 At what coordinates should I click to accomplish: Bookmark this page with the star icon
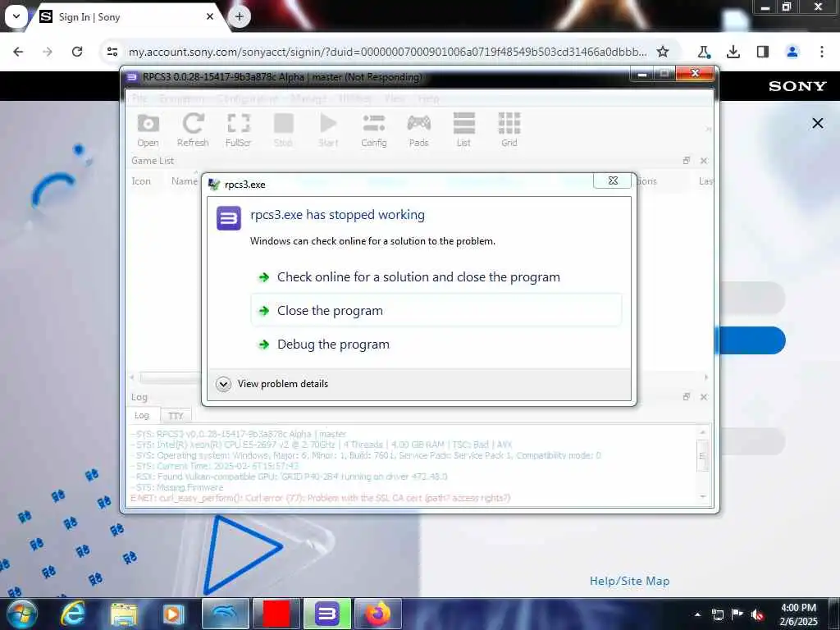click(663, 52)
